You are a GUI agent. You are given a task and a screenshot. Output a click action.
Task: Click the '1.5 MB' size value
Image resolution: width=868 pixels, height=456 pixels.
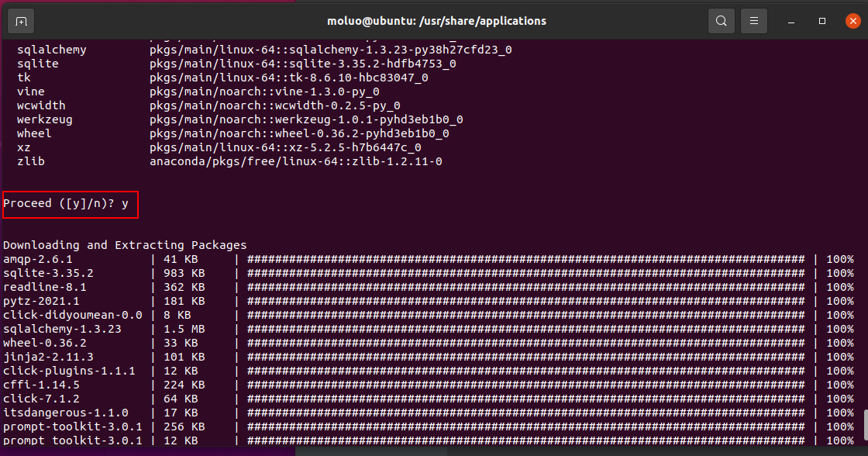coord(184,329)
